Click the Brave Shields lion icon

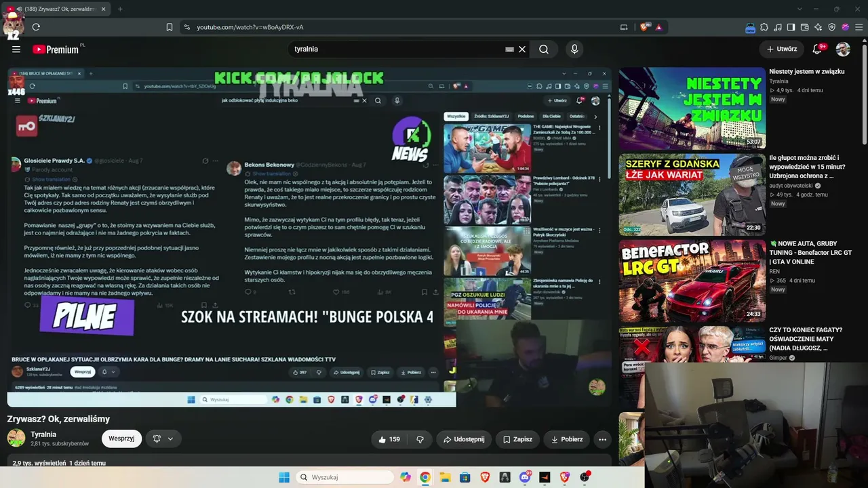point(644,27)
